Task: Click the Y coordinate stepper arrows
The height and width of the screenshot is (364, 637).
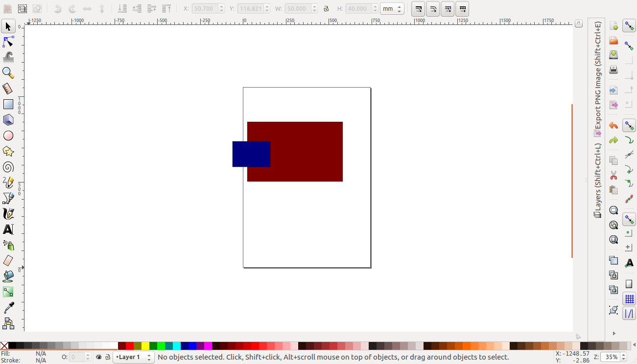Action: 266,9
